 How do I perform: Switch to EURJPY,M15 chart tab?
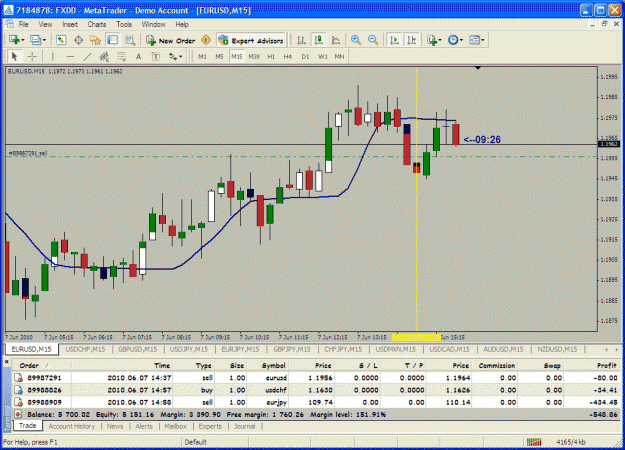[x=240, y=349]
